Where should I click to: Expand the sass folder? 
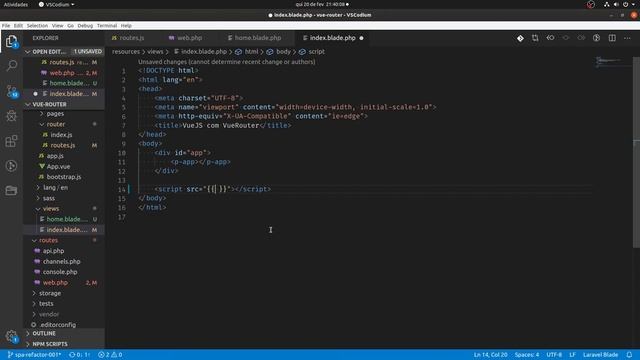point(49,198)
